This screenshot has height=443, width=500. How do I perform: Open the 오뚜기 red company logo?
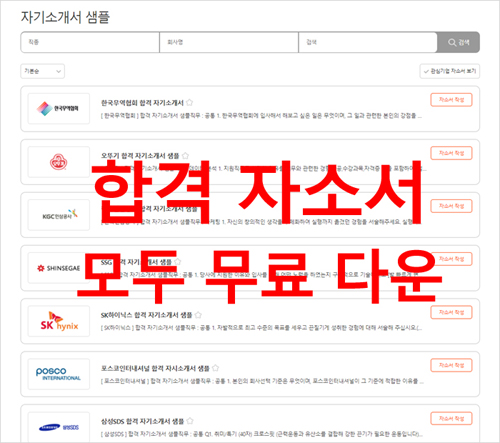coord(59,162)
